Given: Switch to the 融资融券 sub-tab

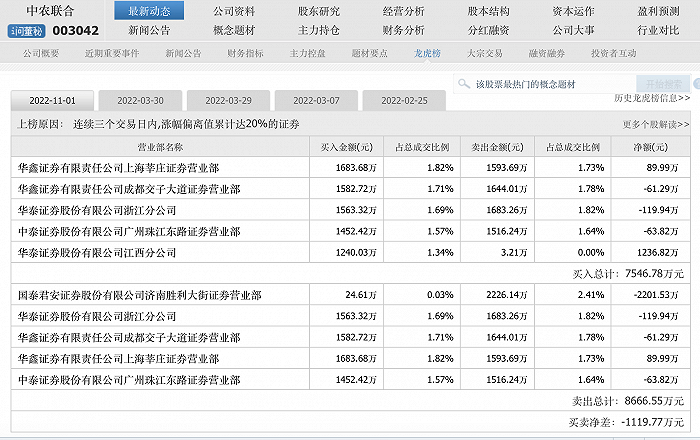Looking at the screenshot, I should click(547, 54).
